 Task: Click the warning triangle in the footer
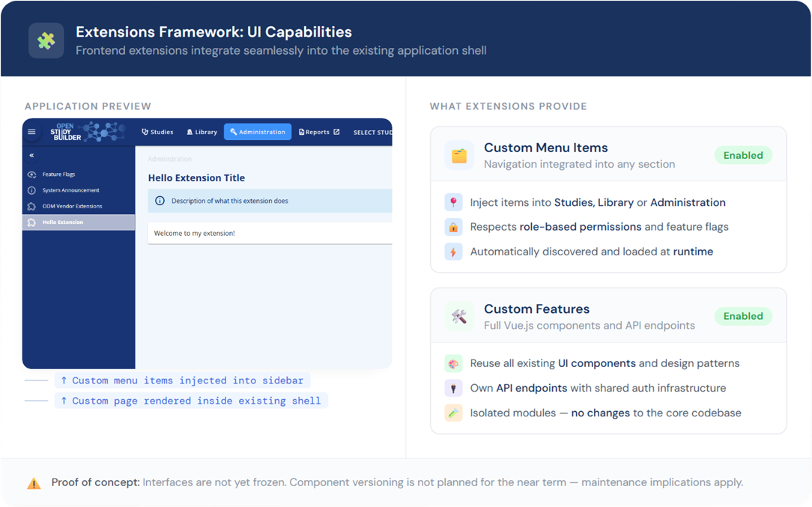pos(34,482)
